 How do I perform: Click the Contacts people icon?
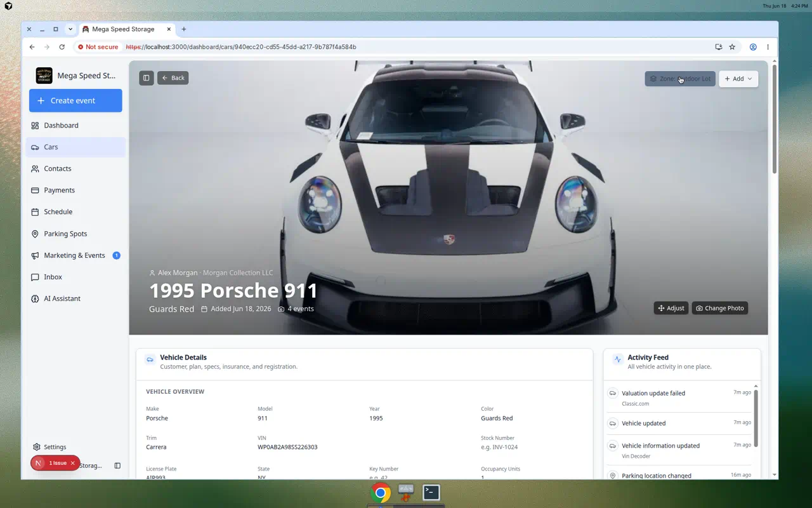35,168
